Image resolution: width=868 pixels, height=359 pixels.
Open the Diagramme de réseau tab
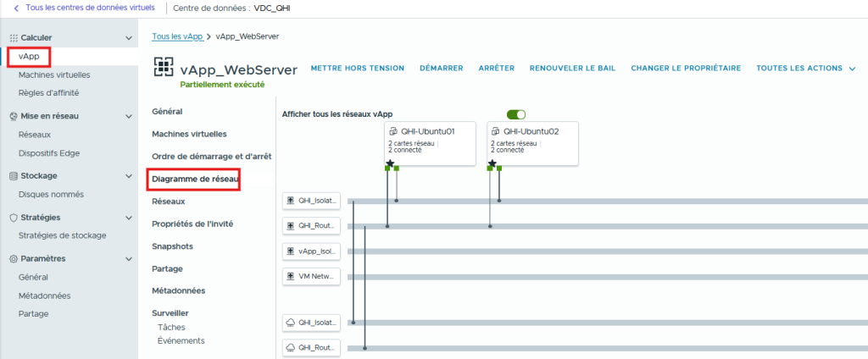tap(195, 179)
